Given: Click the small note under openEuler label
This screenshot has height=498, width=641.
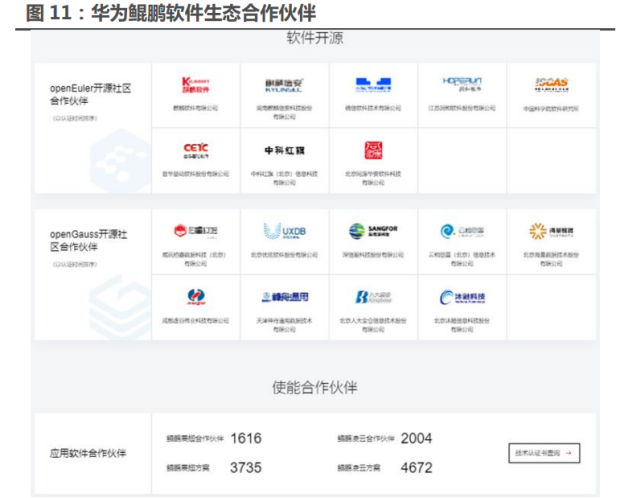Looking at the screenshot, I should pos(75,119).
